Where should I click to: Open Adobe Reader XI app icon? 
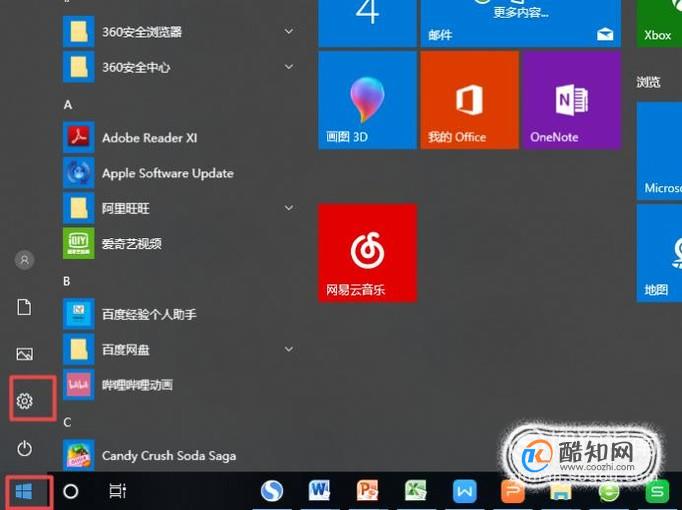[79, 137]
